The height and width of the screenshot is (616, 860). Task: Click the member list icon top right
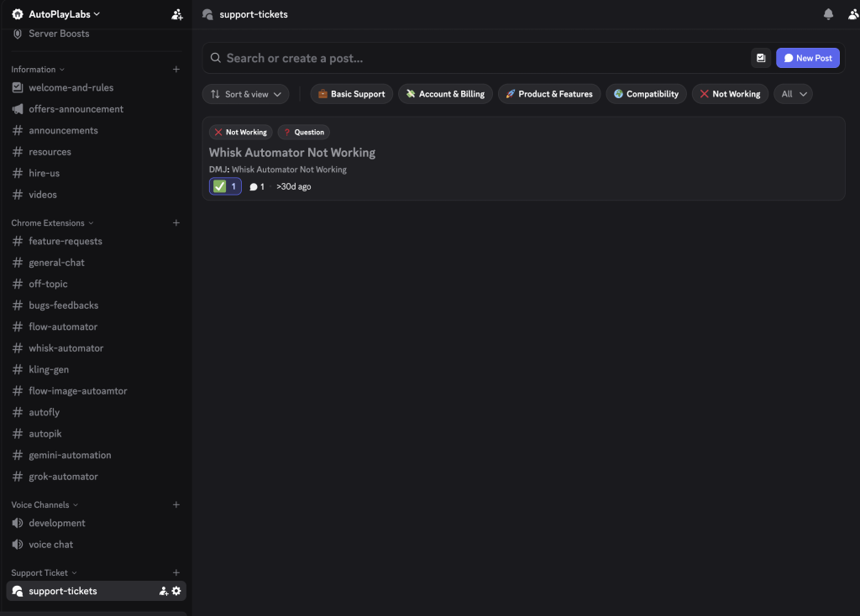pos(853,14)
